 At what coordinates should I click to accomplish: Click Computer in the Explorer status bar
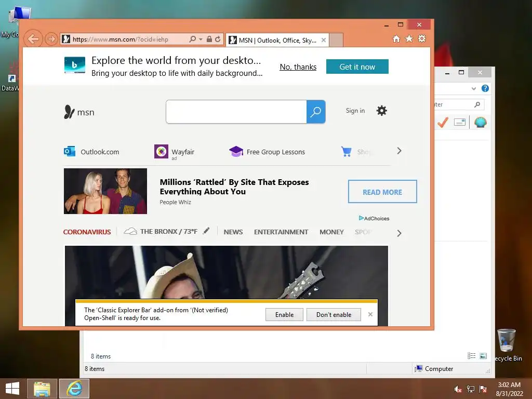[434, 368]
